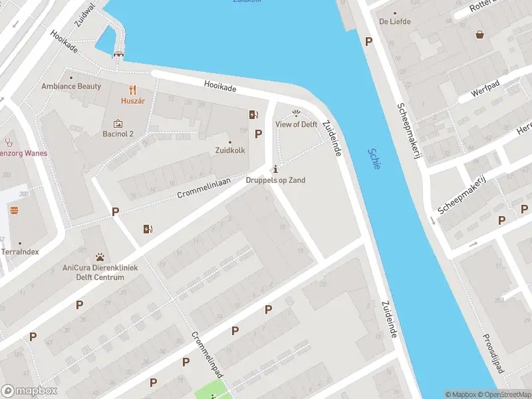The image size is (532, 399).
Task: Click the Schie waterway label
Action: [374, 158]
